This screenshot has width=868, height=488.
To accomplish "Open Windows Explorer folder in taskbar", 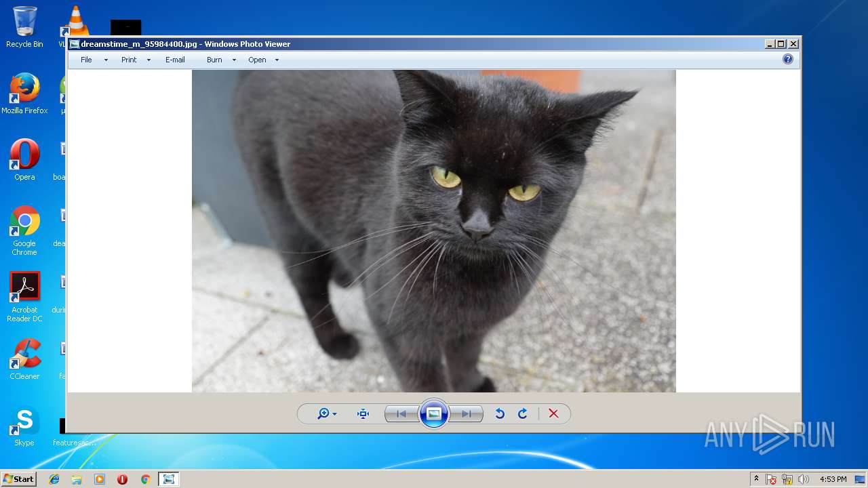I will [77, 479].
